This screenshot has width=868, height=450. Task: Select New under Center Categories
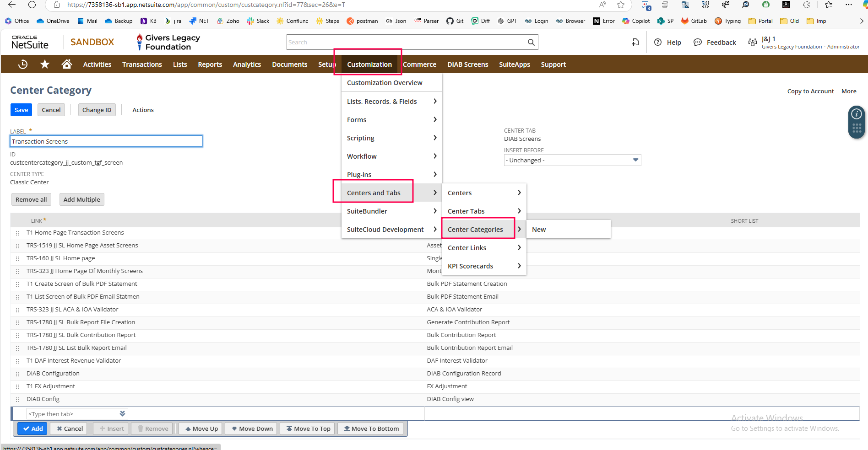pyautogui.click(x=539, y=230)
